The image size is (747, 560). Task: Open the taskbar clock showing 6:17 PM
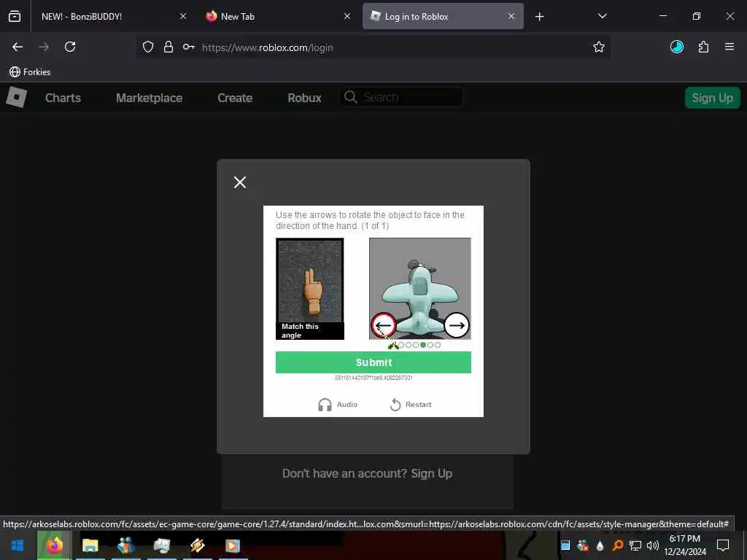click(x=685, y=545)
